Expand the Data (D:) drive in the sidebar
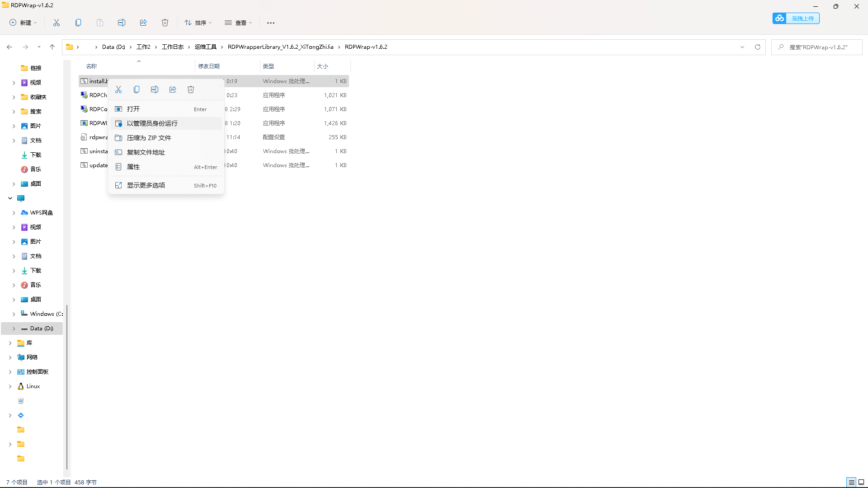868x488 pixels. point(14,328)
